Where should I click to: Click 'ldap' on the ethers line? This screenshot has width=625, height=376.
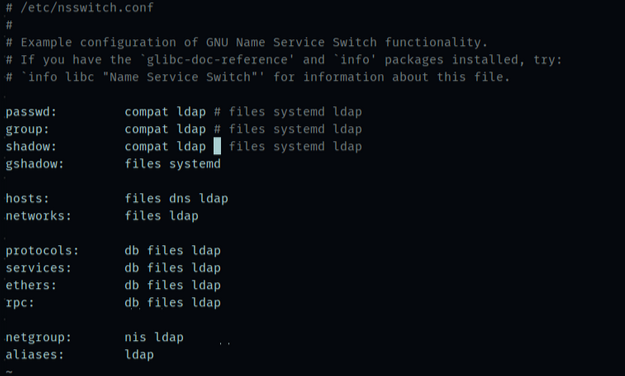pos(206,285)
